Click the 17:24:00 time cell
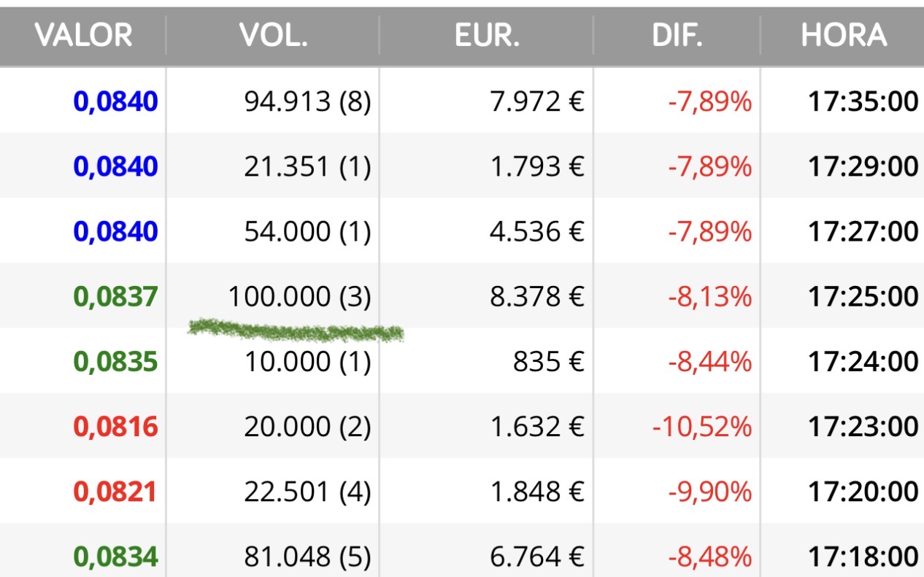 pos(863,362)
